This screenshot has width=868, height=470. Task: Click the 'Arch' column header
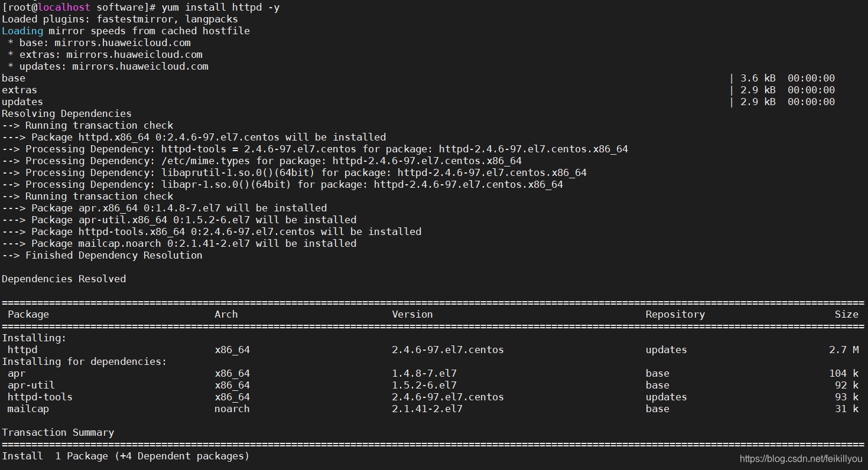coord(226,314)
